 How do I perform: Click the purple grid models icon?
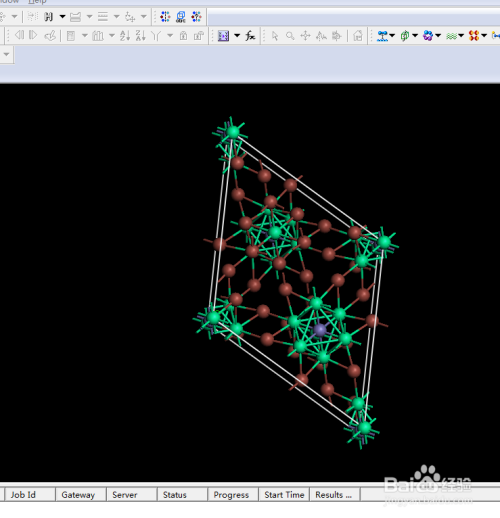click(223, 36)
